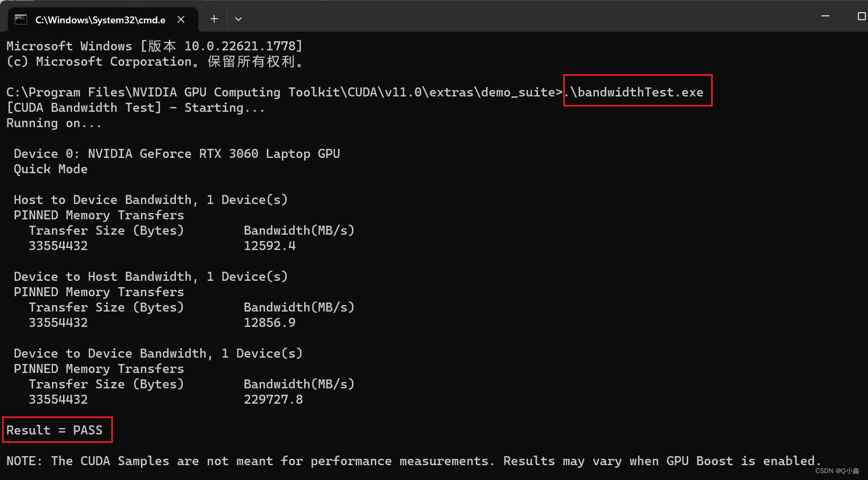The height and width of the screenshot is (480, 868).
Task: Click the Device to Host Bandwidth heading
Action: coord(150,276)
